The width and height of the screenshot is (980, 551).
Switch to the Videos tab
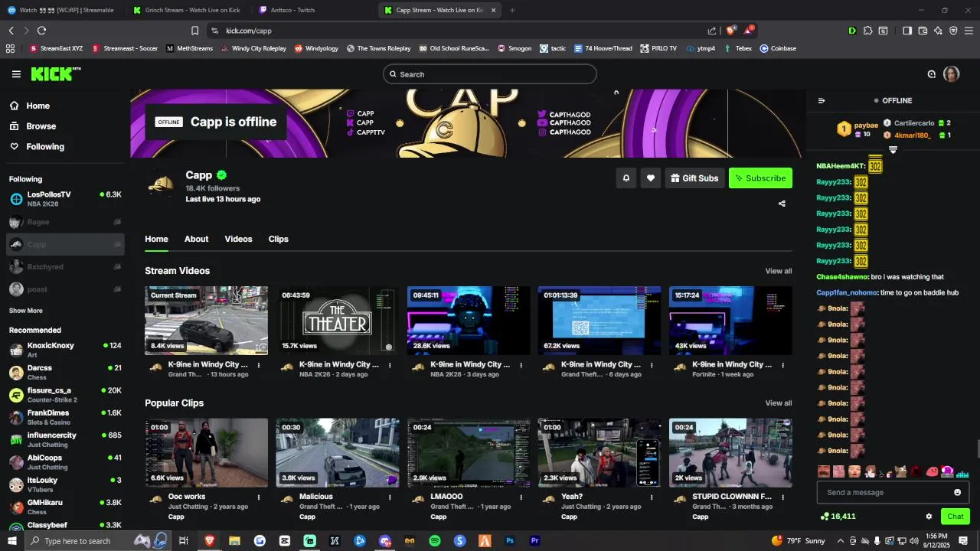(238, 239)
